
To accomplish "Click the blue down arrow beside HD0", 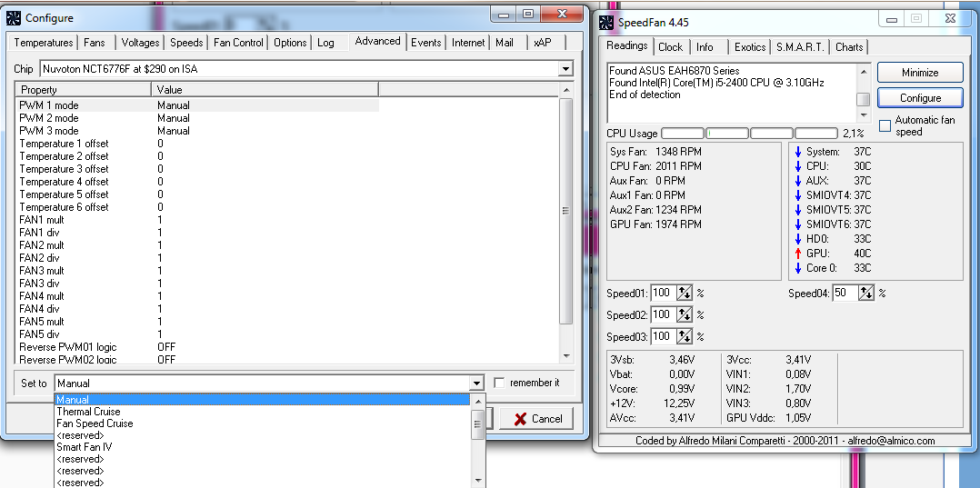I will coord(797,239).
